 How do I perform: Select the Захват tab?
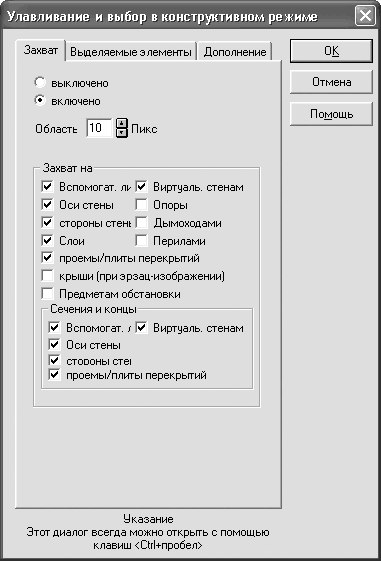click(x=41, y=50)
